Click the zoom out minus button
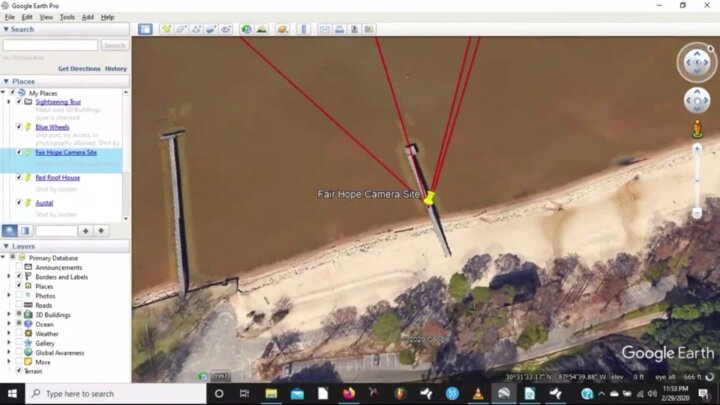Image resolution: width=720 pixels, height=405 pixels. pos(697,213)
